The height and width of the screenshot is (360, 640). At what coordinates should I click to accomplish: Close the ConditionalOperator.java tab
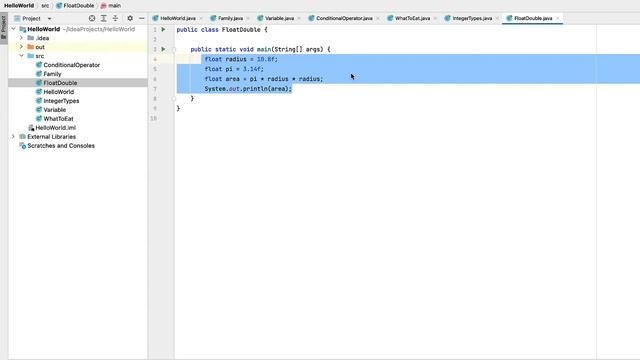(x=378, y=18)
